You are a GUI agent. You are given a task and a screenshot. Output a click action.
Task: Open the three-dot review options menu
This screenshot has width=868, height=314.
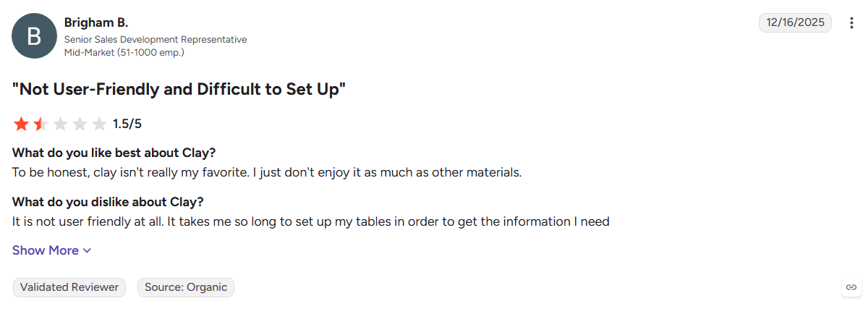pos(851,22)
